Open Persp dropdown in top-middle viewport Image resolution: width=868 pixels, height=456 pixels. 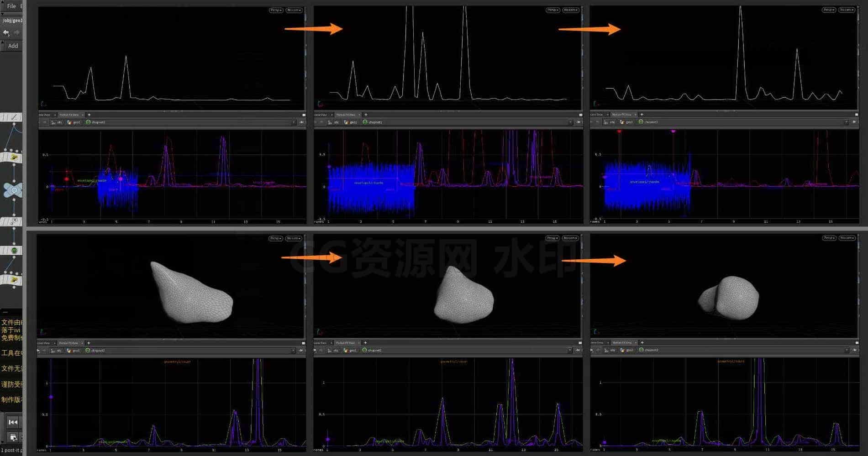click(x=552, y=10)
